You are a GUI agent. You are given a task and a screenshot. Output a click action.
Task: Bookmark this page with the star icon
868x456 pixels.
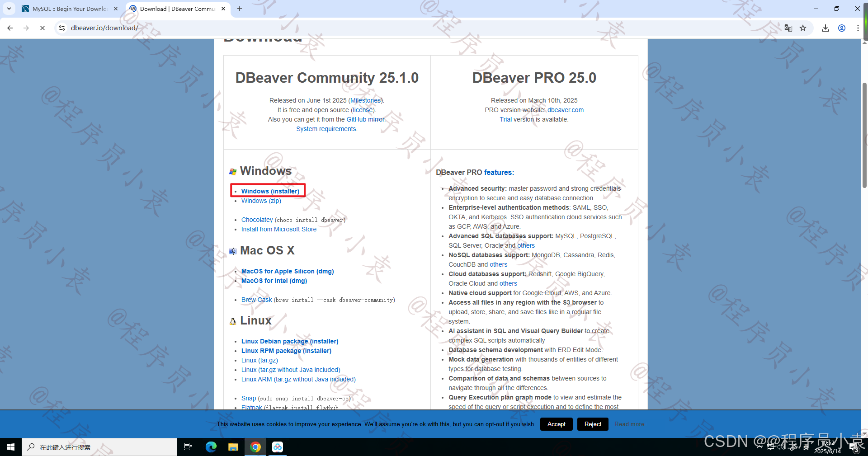[x=803, y=28]
